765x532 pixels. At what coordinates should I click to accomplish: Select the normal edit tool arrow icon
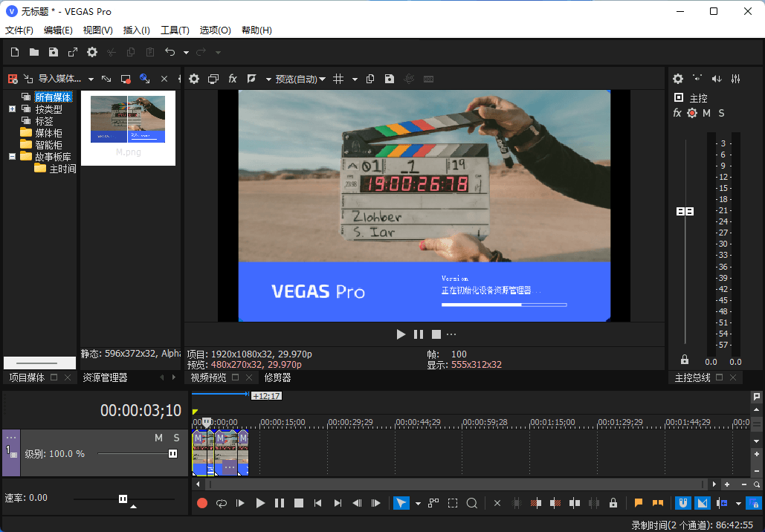click(401, 503)
